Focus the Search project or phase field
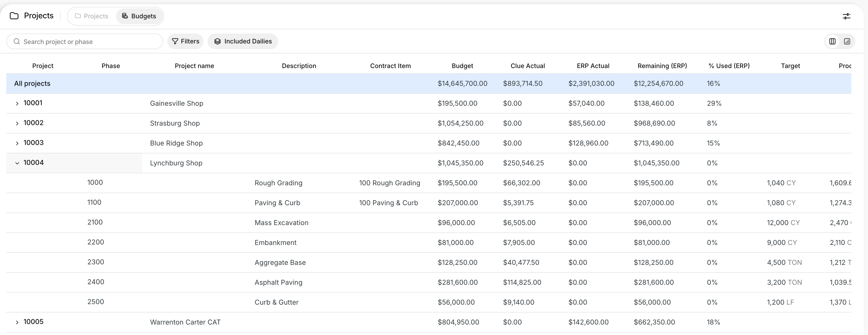Image resolution: width=868 pixels, height=335 pixels. (x=84, y=42)
